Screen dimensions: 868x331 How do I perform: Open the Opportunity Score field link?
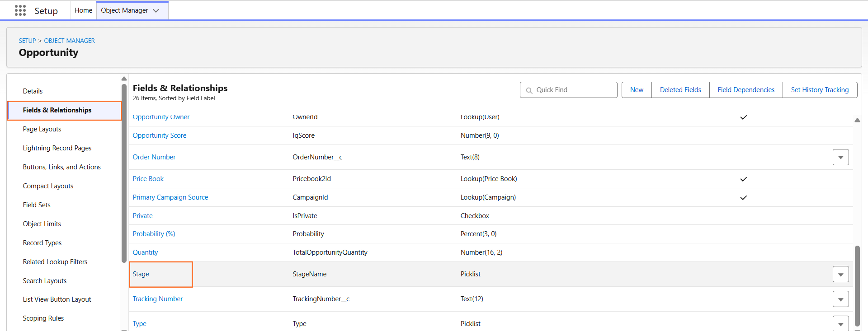160,135
